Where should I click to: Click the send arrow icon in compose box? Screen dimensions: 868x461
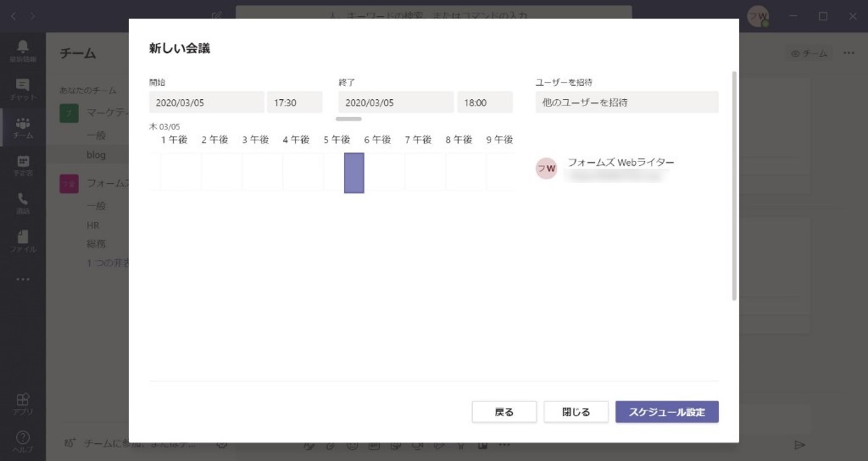[x=800, y=445]
